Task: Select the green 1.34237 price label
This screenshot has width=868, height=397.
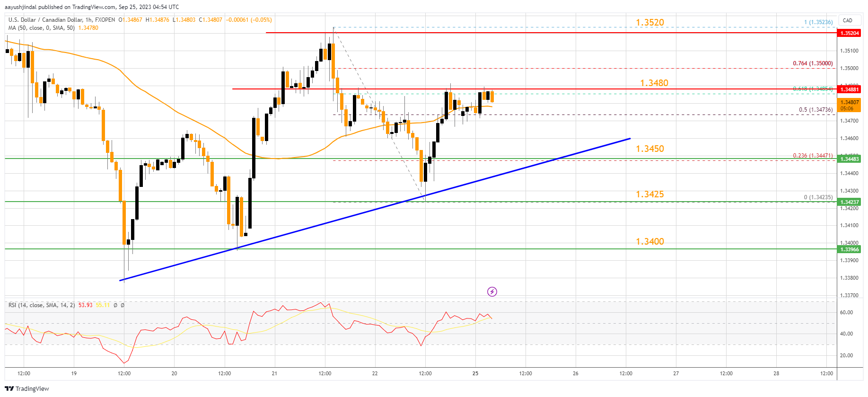Action: pyautogui.click(x=849, y=202)
